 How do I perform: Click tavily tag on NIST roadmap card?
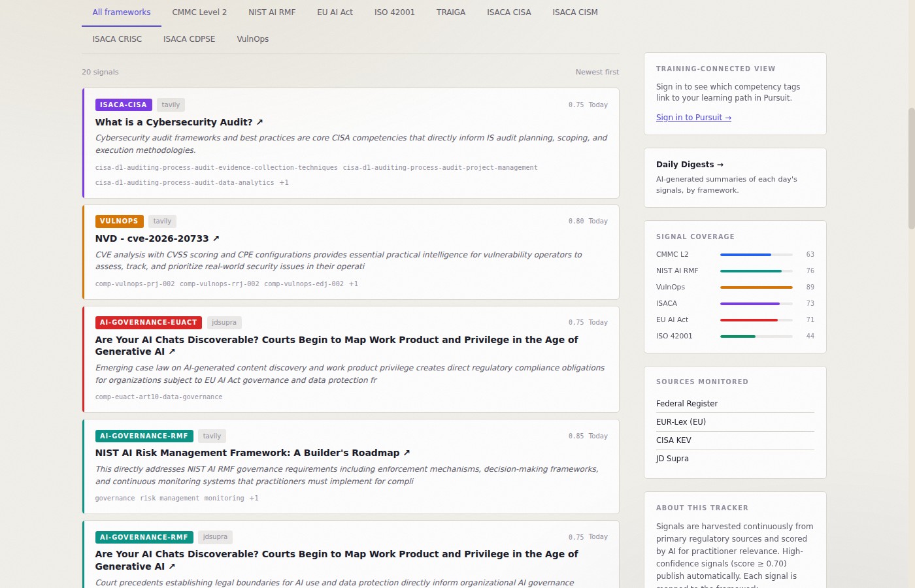point(212,436)
